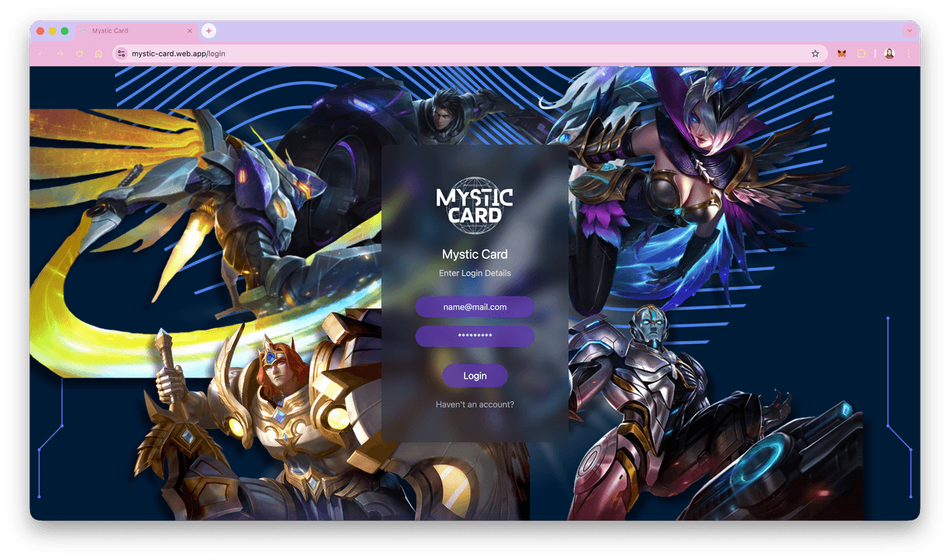The height and width of the screenshot is (560, 950).
Task: Open a new tab with the plus button
Action: pos(208,31)
